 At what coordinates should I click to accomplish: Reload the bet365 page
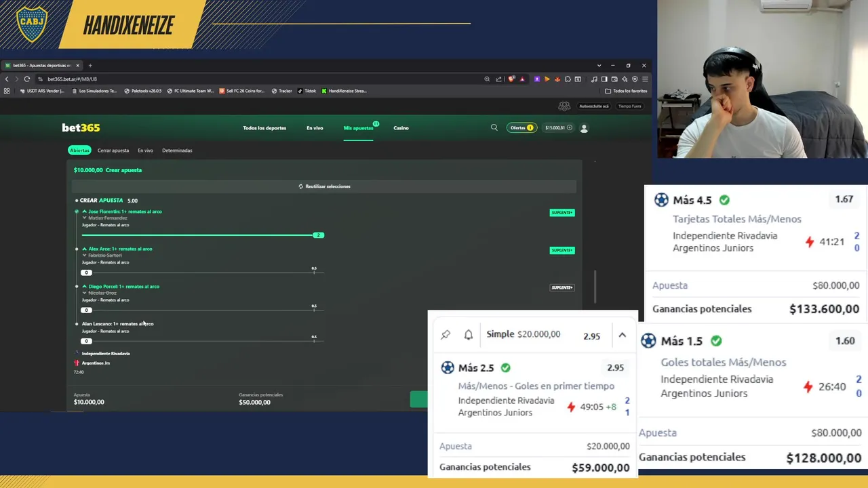coord(27,79)
